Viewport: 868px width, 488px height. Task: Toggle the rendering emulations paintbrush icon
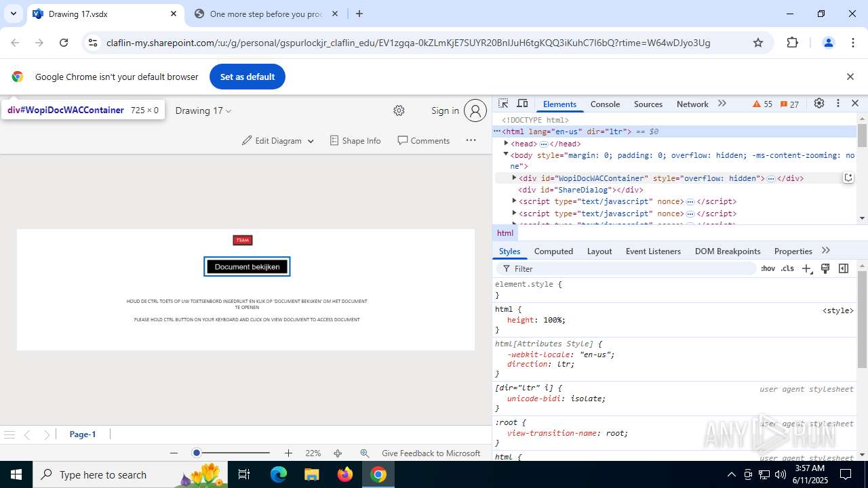coord(825,268)
